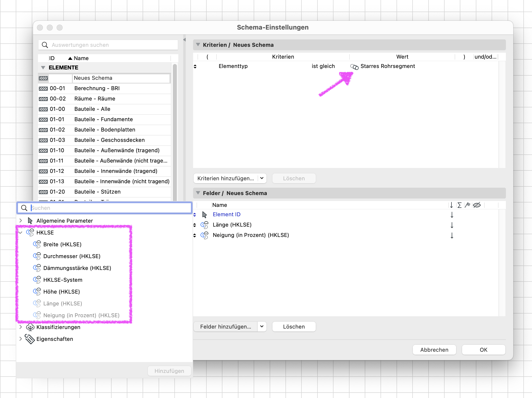Viewport: 532px width, 398px height.
Task: Click the sum column header icon
Action: pyautogui.click(x=459, y=205)
